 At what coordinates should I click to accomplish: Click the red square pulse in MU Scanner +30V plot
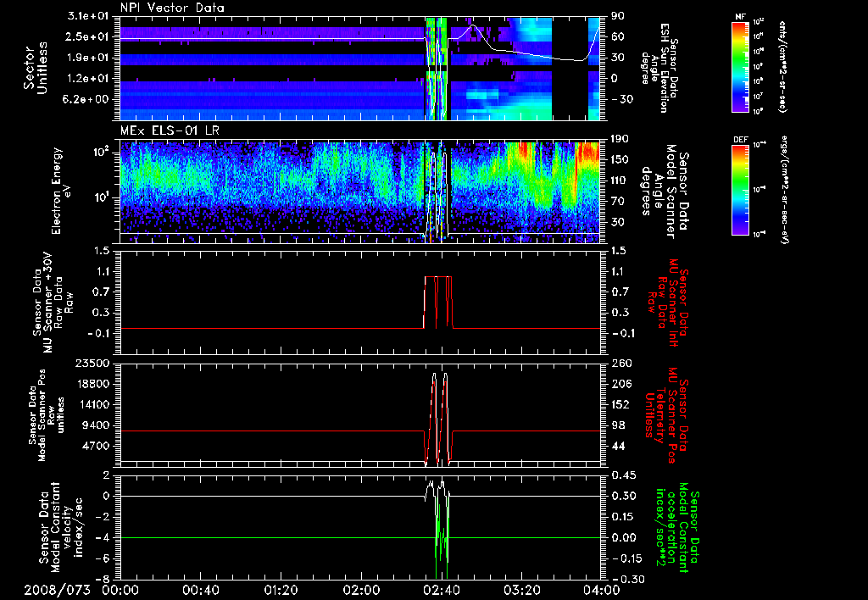[x=438, y=302]
